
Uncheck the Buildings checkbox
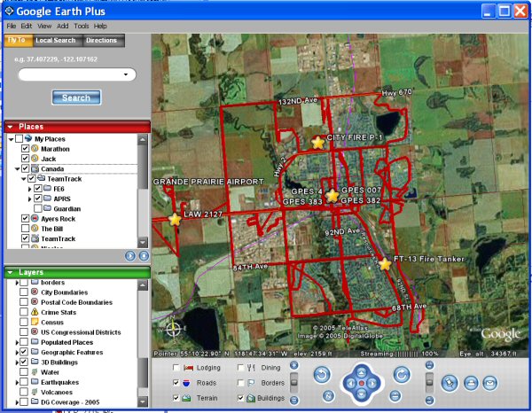click(240, 398)
